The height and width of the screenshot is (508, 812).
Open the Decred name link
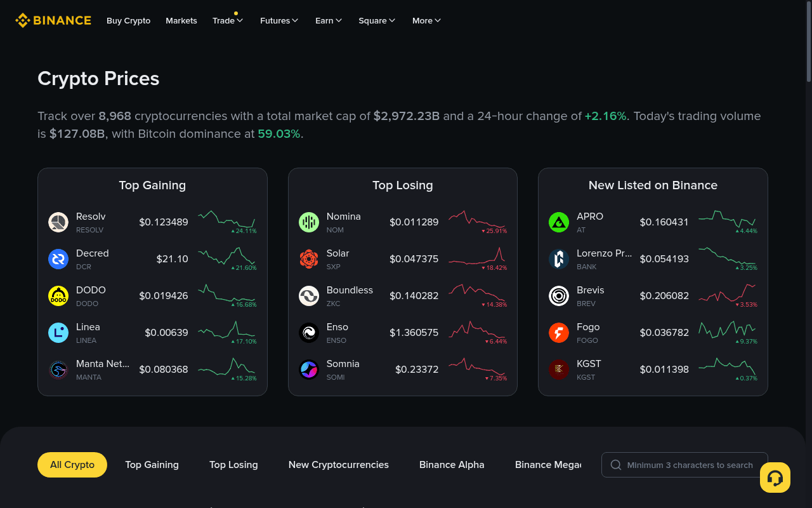(x=93, y=253)
